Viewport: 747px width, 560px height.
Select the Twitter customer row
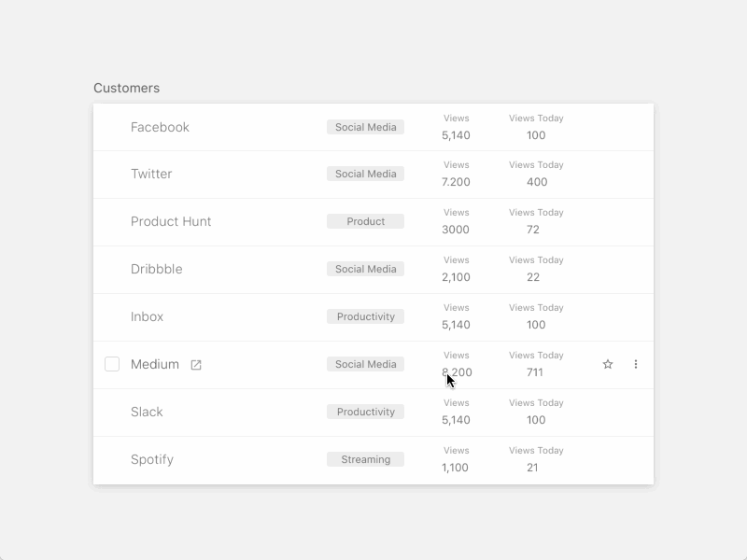[x=151, y=175]
